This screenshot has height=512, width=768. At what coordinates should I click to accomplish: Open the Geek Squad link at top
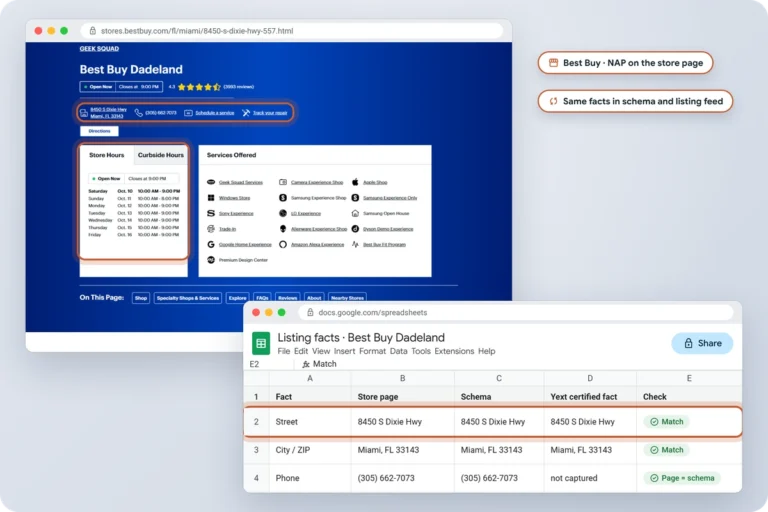99,49
